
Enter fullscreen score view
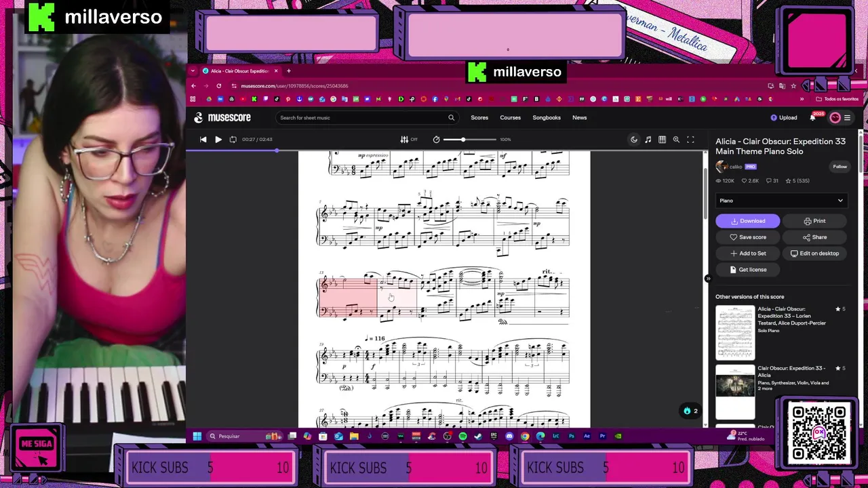tap(690, 139)
